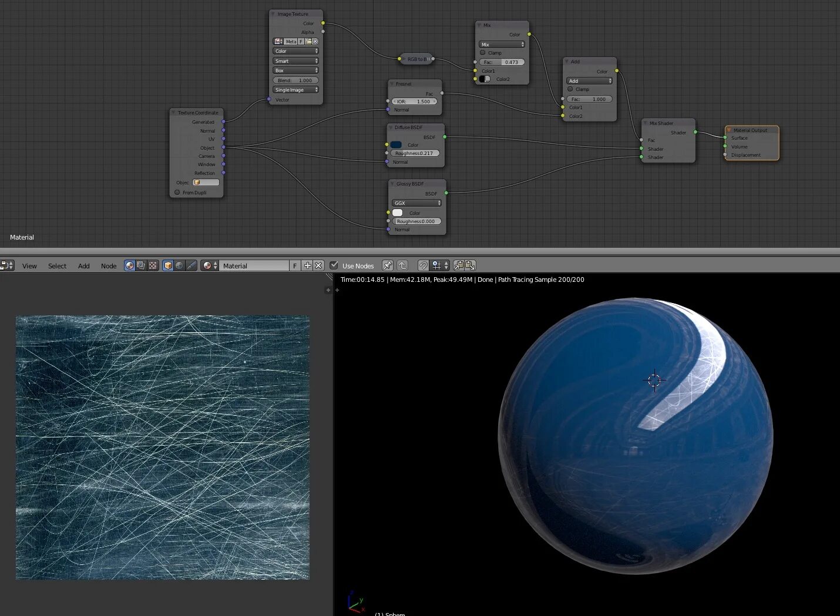Open the Glossy BSDF white color swatch
Viewport: 840px width, 616px height.
tap(398, 213)
